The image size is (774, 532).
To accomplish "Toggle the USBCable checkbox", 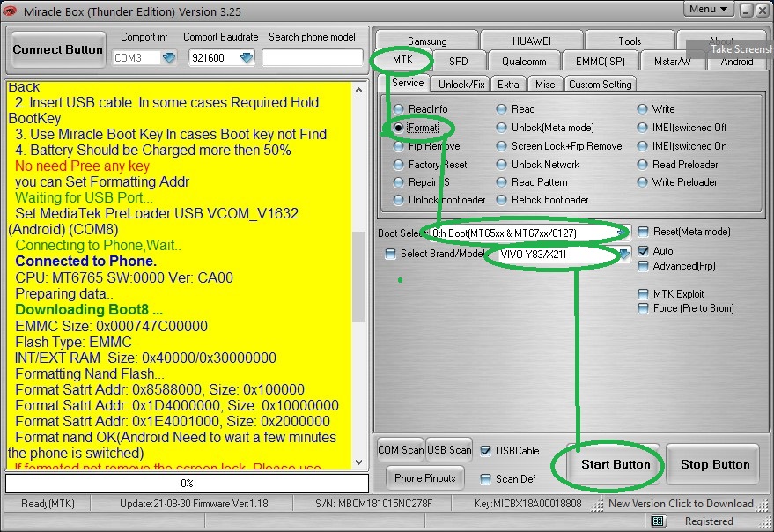I will (x=486, y=450).
